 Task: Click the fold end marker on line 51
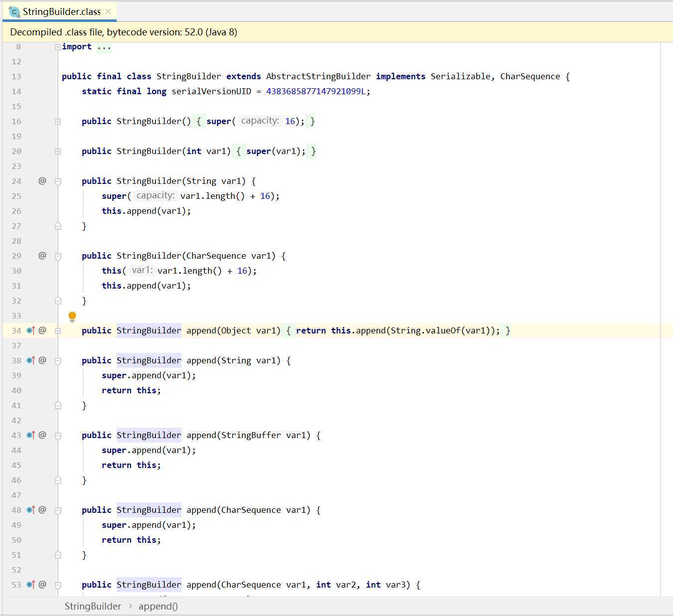pos(58,555)
